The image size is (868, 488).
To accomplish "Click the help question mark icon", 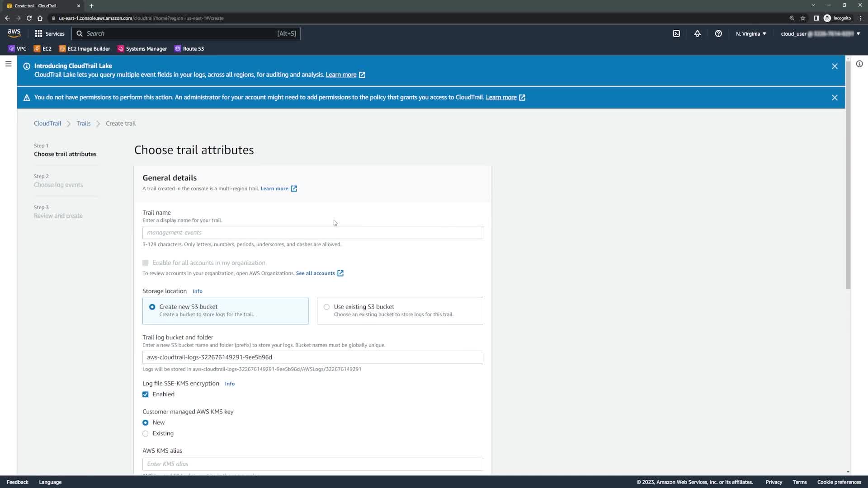I will [718, 33].
